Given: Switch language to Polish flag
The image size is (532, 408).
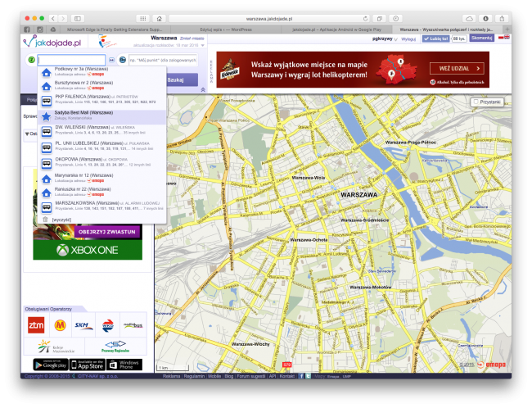Looking at the screenshot, I should pyautogui.click(x=501, y=37).
